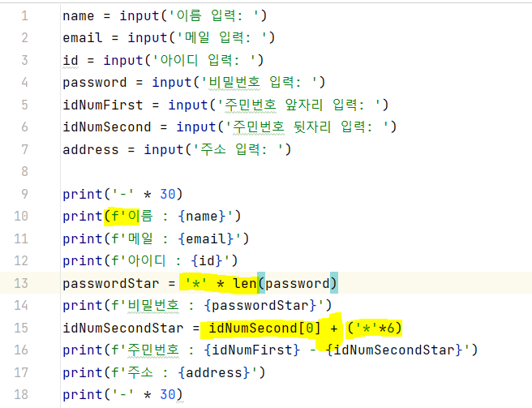The image size is (532, 408).
Task: Click 'password' variable at start of line 4
Action: coord(95,83)
